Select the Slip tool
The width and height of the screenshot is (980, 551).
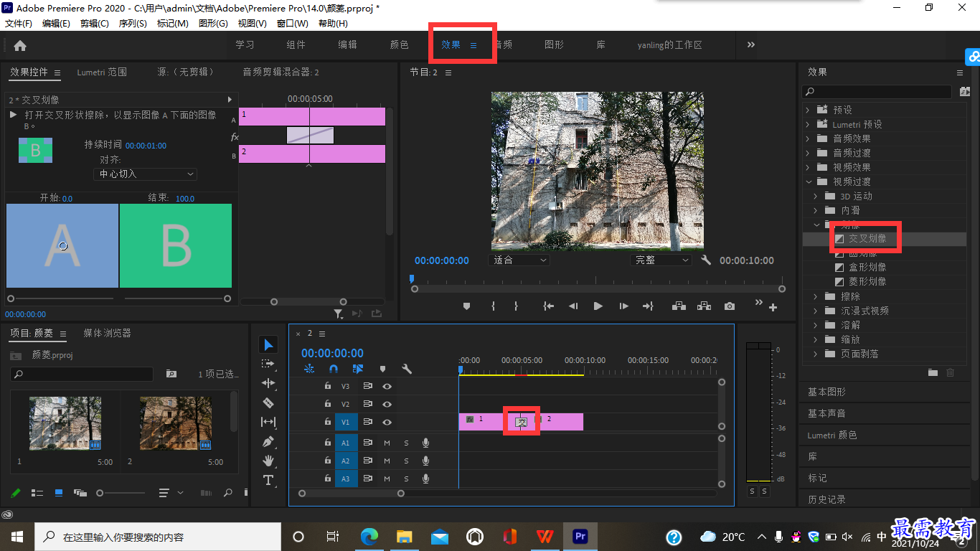tap(268, 422)
